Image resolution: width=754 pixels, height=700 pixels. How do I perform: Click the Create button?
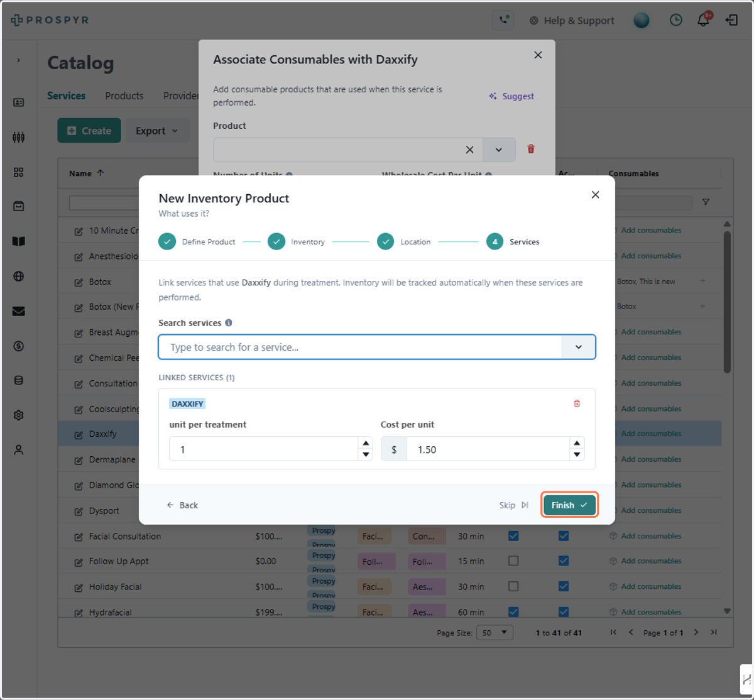(89, 131)
